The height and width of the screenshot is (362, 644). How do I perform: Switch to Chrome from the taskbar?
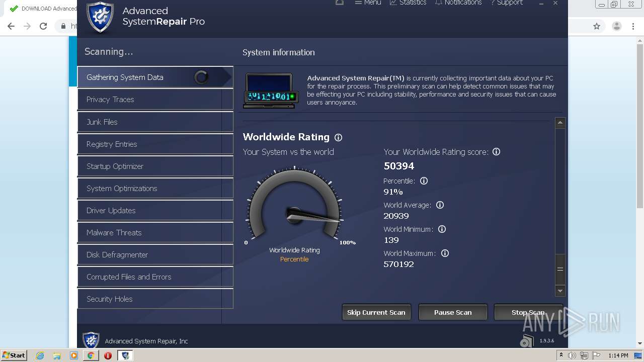91,355
